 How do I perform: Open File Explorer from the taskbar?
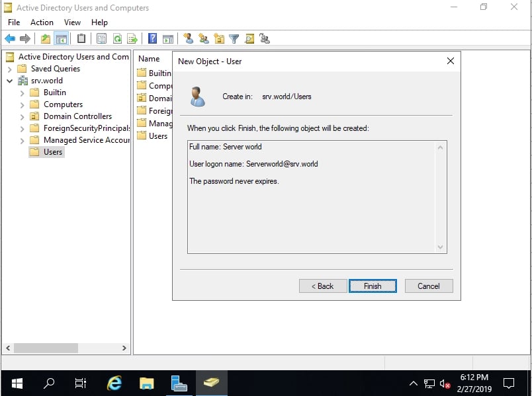[147, 383]
